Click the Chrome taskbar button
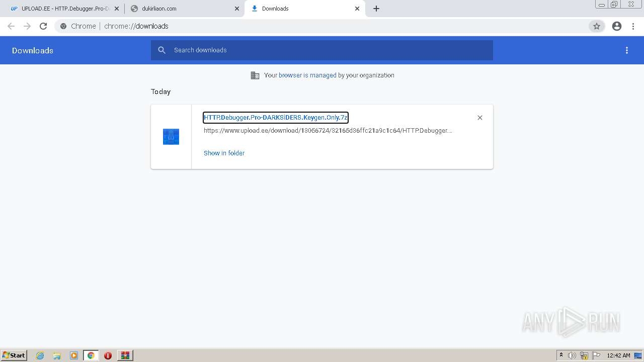644x362 pixels. (91, 355)
